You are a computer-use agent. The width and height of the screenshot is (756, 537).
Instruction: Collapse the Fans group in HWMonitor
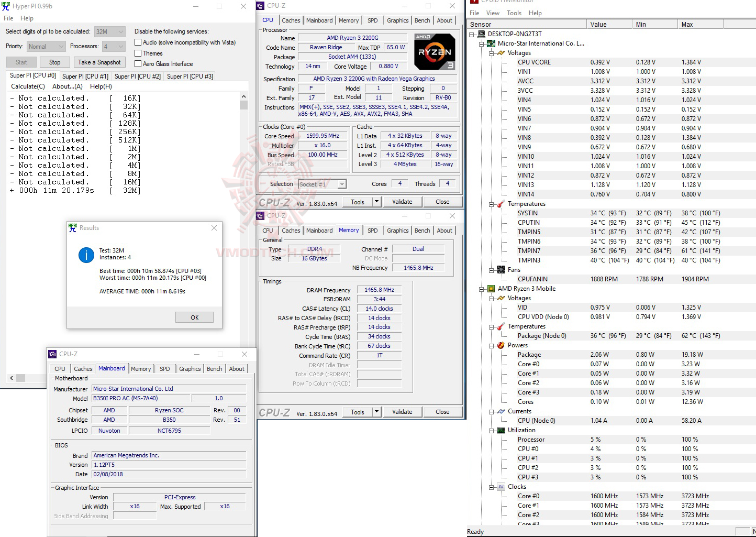[x=492, y=270]
